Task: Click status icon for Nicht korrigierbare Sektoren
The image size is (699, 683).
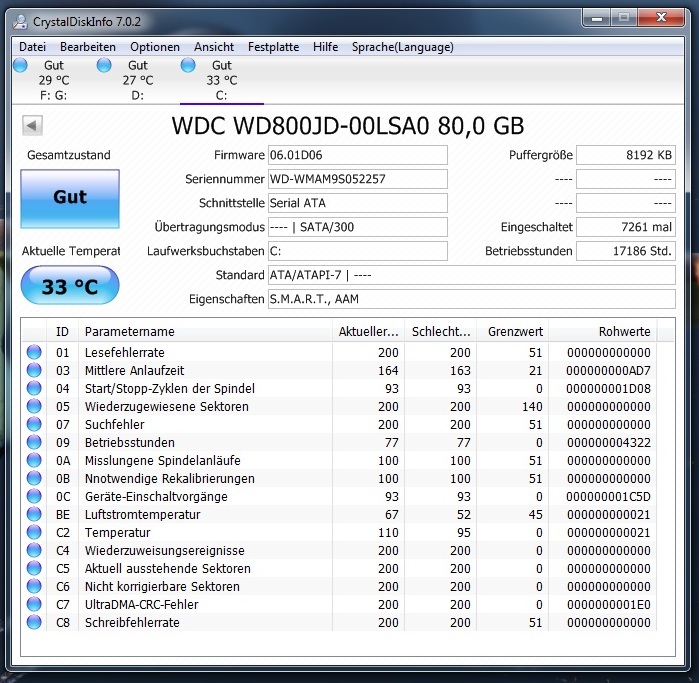Action: 34,586
